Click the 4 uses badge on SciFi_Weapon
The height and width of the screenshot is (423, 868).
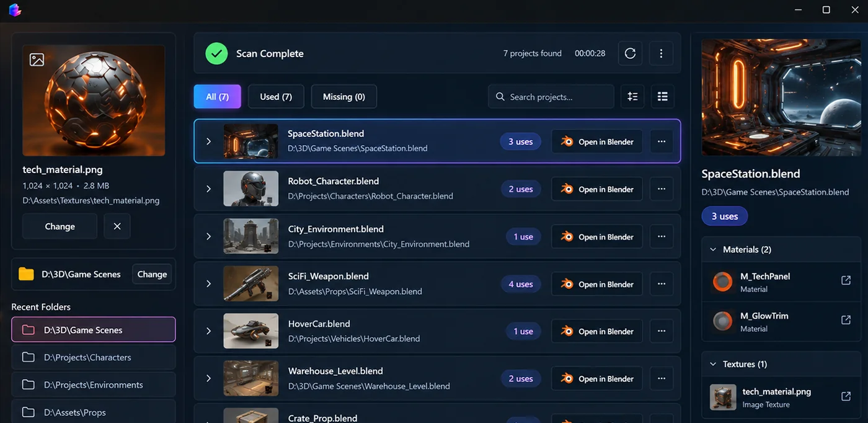click(521, 284)
